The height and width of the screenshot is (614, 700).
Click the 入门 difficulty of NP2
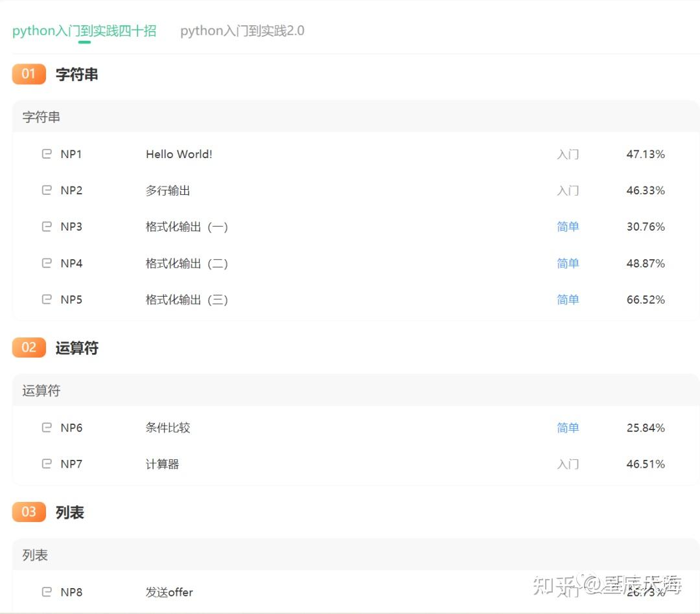[568, 190]
